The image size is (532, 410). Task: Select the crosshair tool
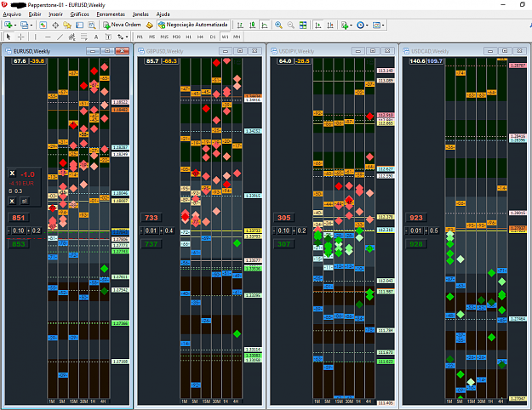pyautogui.click(x=20, y=37)
